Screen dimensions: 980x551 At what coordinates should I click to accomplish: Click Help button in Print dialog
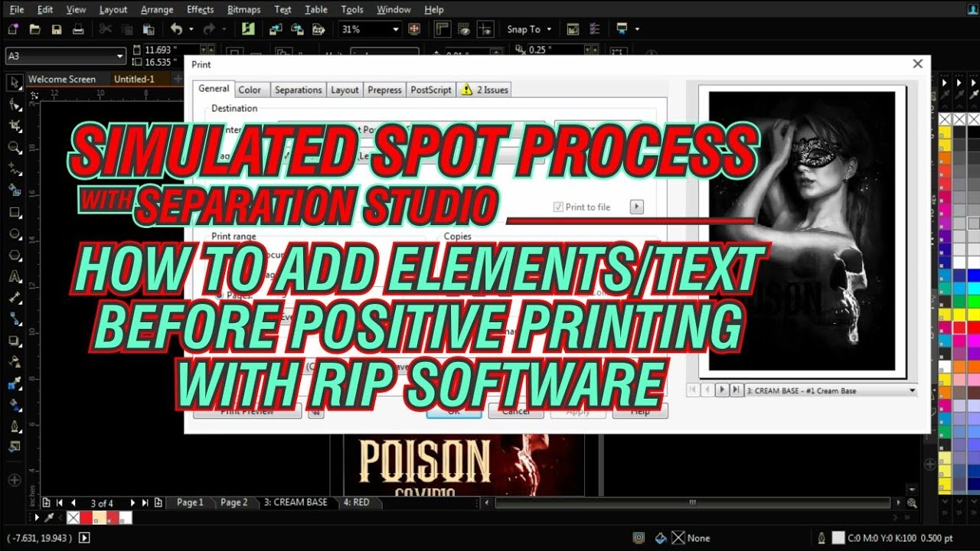click(640, 411)
